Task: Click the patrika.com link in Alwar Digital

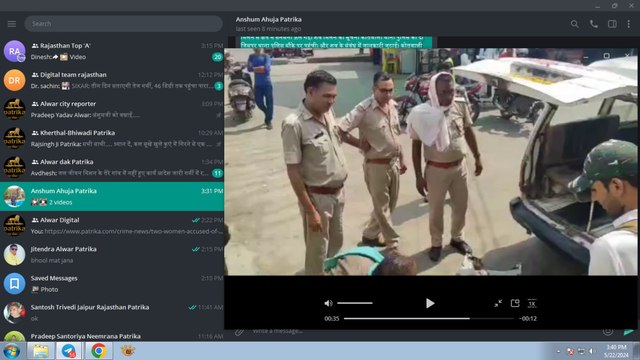Action: tap(133, 231)
